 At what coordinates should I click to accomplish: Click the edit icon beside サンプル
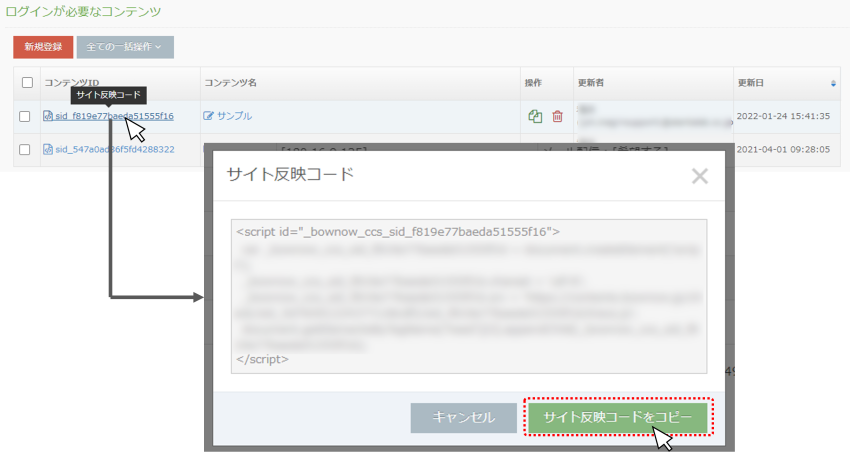pos(209,115)
